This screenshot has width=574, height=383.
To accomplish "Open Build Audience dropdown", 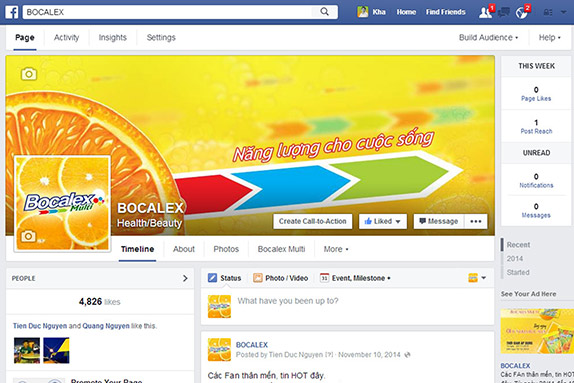I will [x=488, y=37].
